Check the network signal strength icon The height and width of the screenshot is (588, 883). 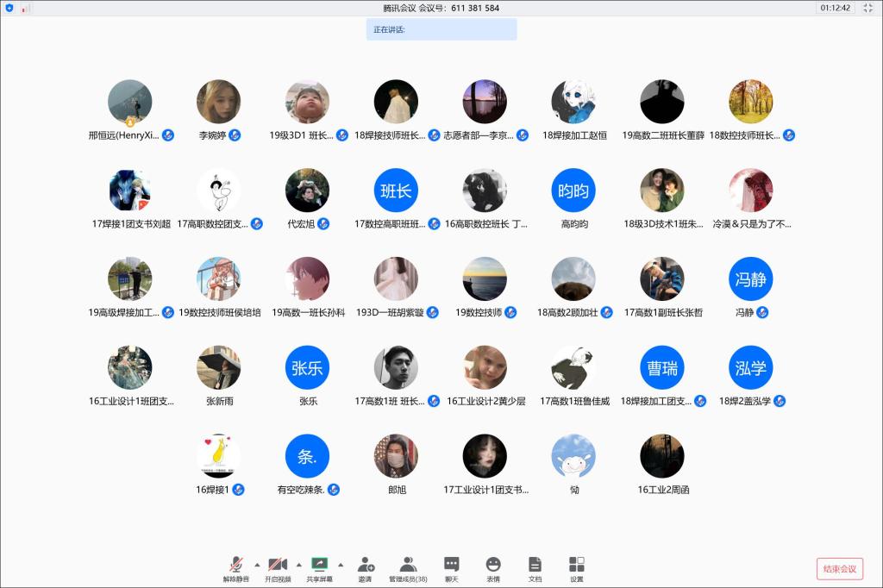click(x=25, y=9)
